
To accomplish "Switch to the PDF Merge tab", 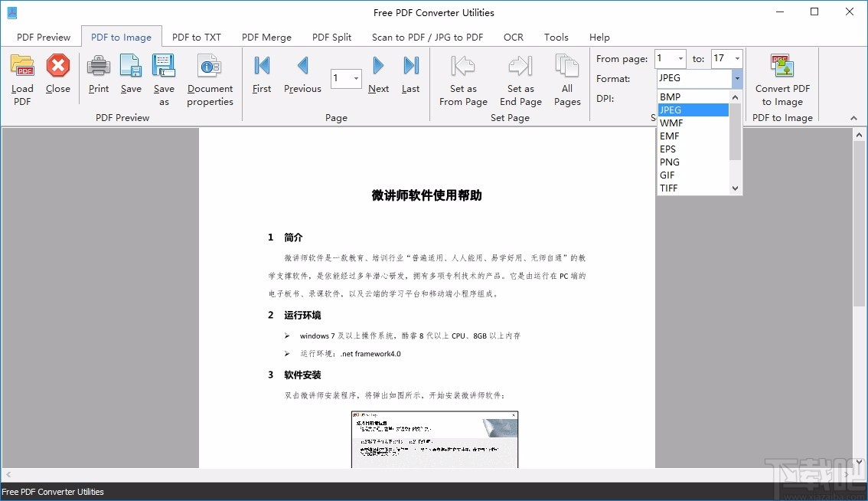I will point(266,36).
